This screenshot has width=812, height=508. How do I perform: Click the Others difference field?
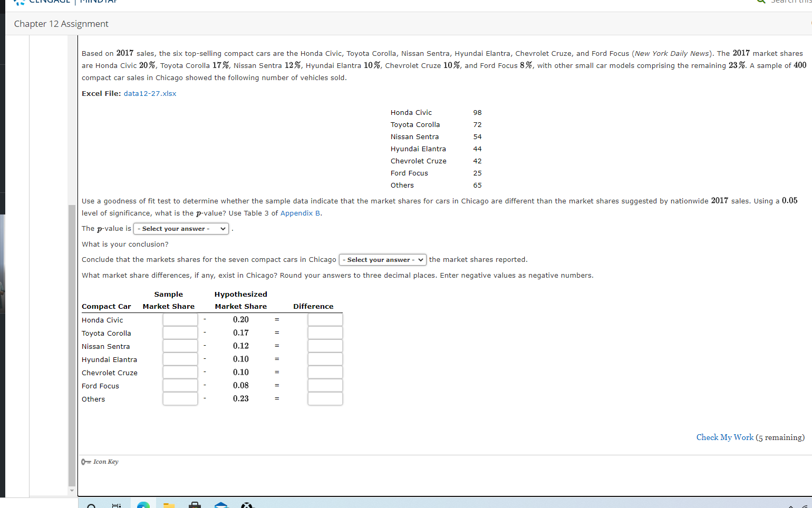pos(325,398)
